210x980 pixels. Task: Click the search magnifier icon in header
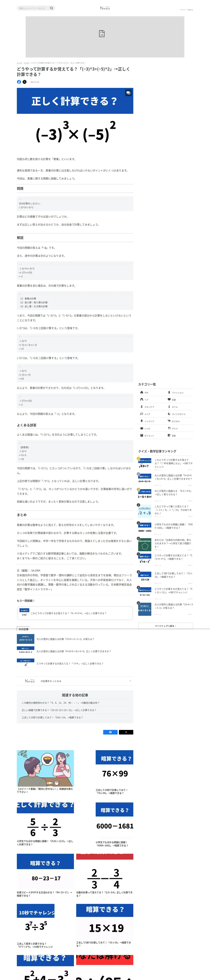52,8
